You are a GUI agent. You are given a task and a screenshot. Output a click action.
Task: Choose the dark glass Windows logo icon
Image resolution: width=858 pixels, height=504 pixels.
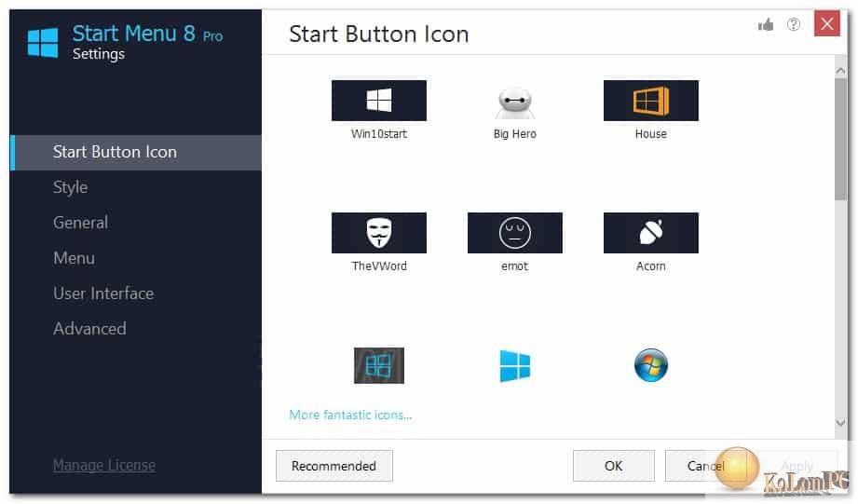(378, 366)
